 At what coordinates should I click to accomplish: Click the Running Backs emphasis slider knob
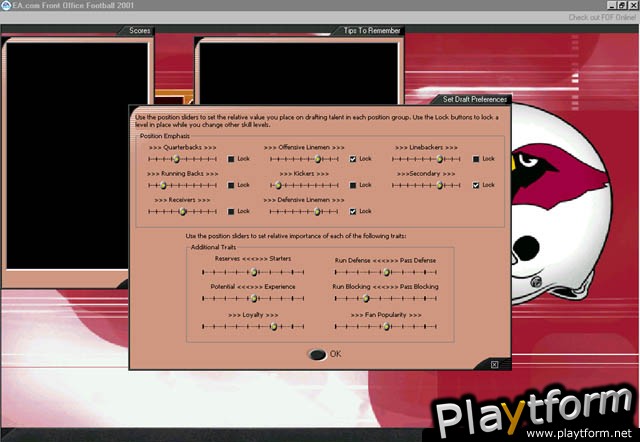point(163,185)
